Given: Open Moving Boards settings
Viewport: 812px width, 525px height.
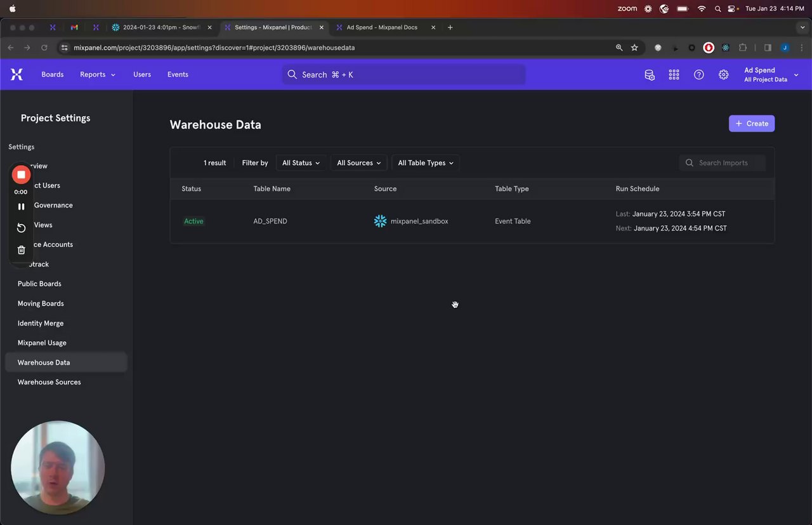Looking at the screenshot, I should (x=41, y=303).
